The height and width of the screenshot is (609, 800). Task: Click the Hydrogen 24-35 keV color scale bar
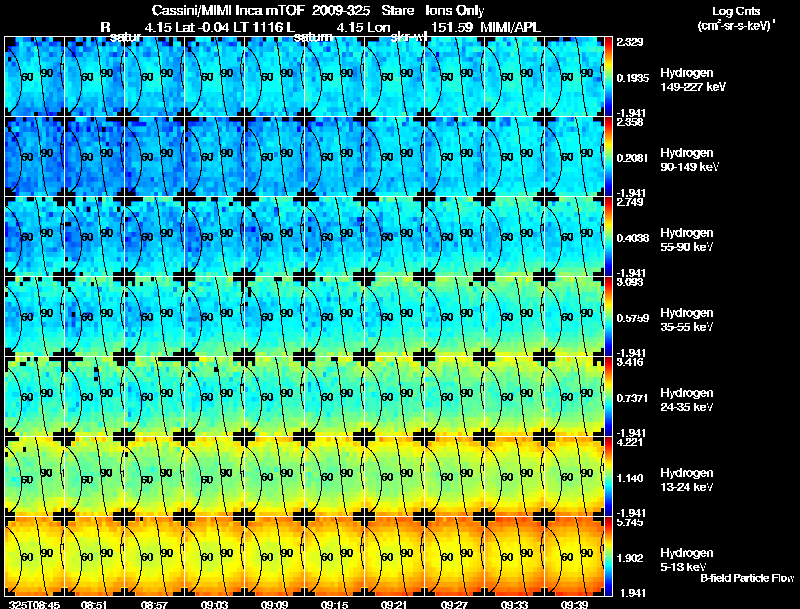coord(608,396)
